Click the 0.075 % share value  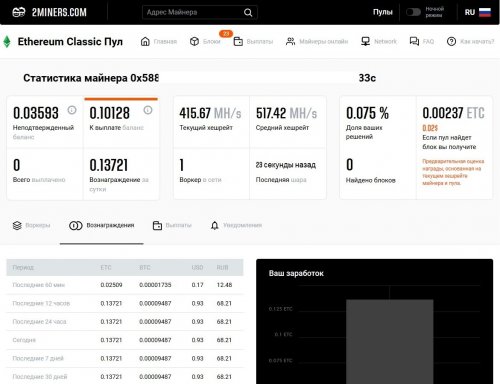(x=367, y=113)
